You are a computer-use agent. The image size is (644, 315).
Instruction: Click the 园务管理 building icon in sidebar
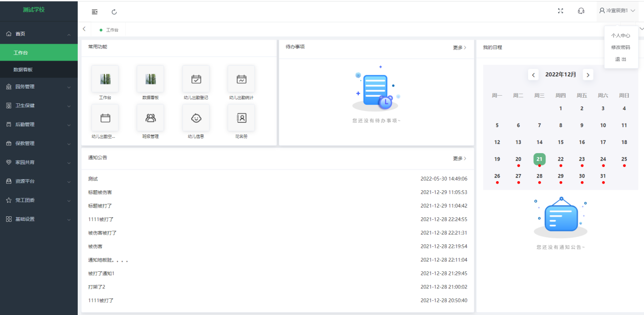(9, 87)
